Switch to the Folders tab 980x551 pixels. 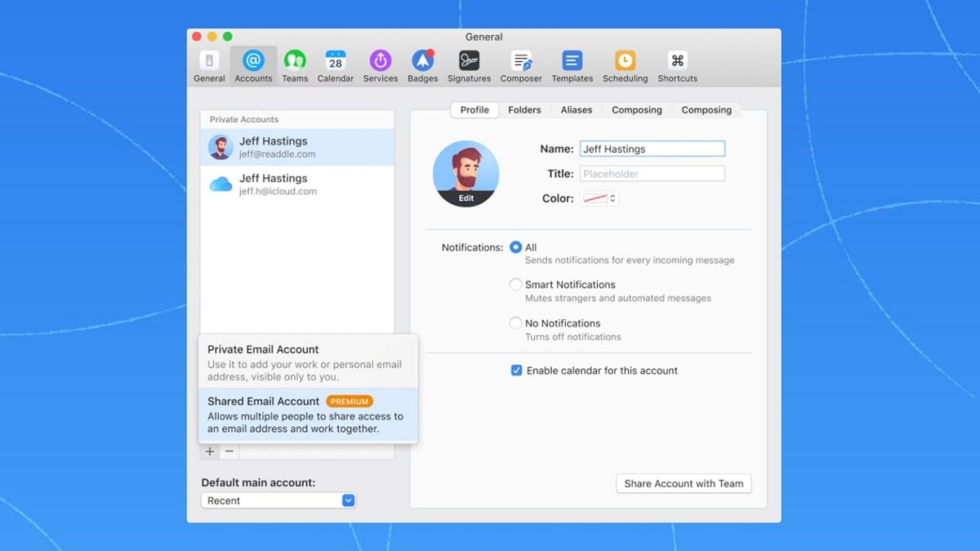[x=524, y=110]
